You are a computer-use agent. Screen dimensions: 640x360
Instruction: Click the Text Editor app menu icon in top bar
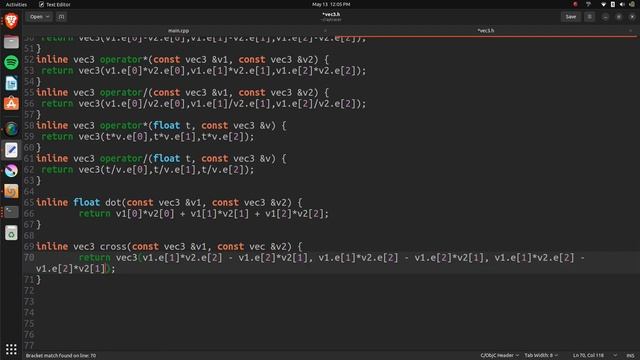point(41,4)
